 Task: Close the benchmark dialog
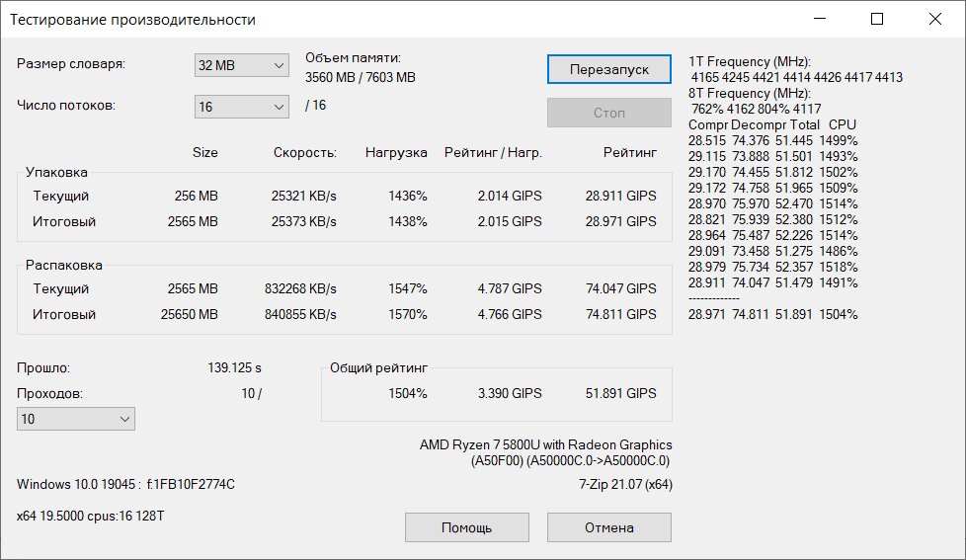tap(934, 19)
